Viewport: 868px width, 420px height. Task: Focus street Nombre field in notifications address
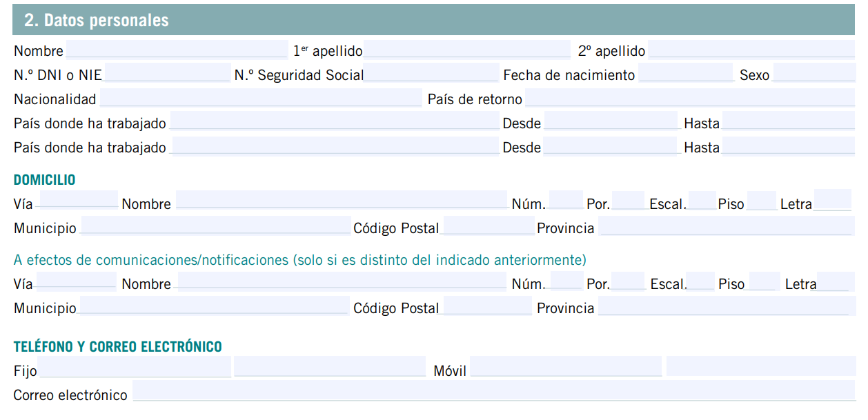pos(342,281)
